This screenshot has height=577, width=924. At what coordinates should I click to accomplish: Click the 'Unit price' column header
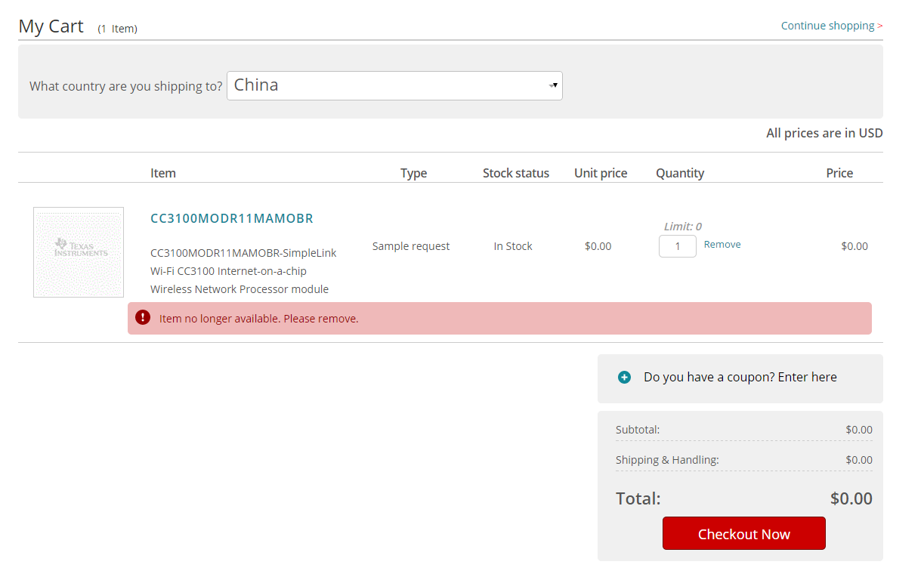pyautogui.click(x=601, y=173)
